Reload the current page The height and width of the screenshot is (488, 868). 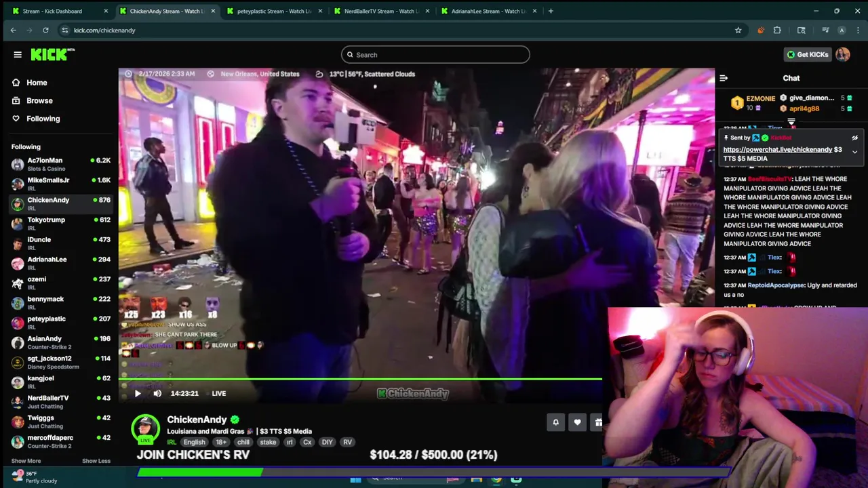point(45,30)
